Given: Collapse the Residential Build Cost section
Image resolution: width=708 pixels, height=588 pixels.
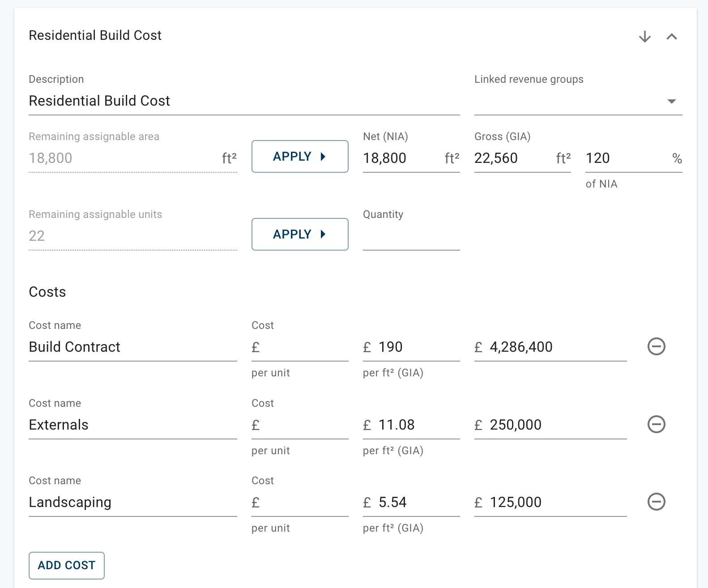Looking at the screenshot, I should [671, 37].
